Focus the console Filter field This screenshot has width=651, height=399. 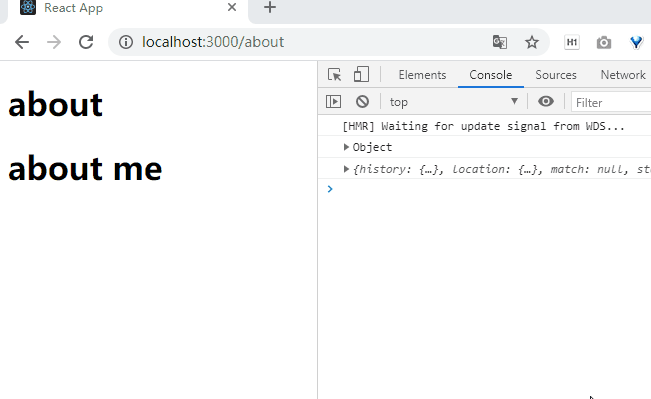pyautogui.click(x=611, y=103)
